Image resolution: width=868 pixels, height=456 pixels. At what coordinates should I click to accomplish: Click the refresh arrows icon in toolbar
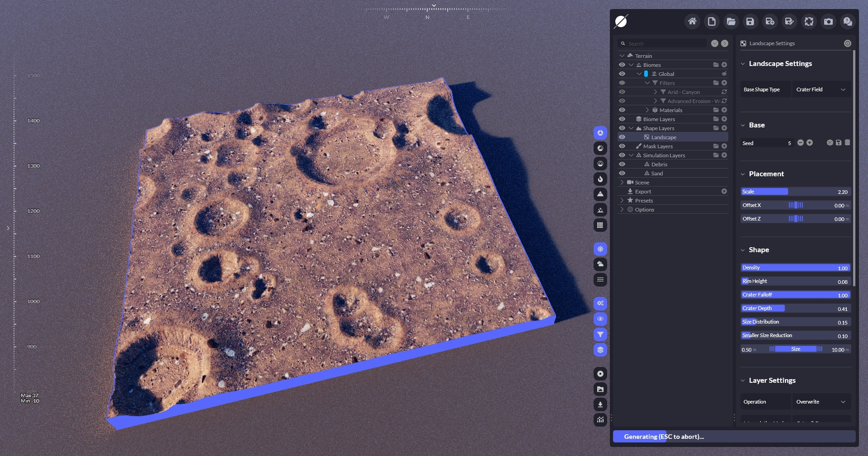coord(809,21)
